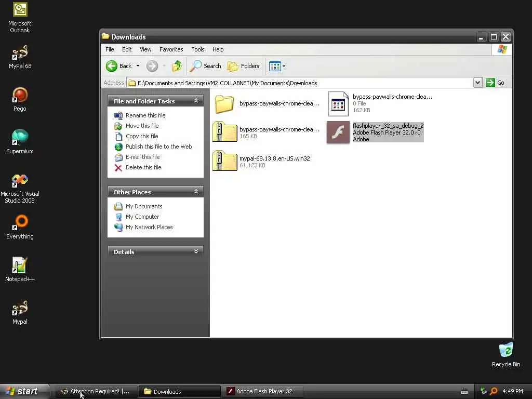Image resolution: width=532 pixels, height=399 pixels.
Task: Select the flashplayer_32_sa_debug Flash icon
Action: [x=338, y=132]
